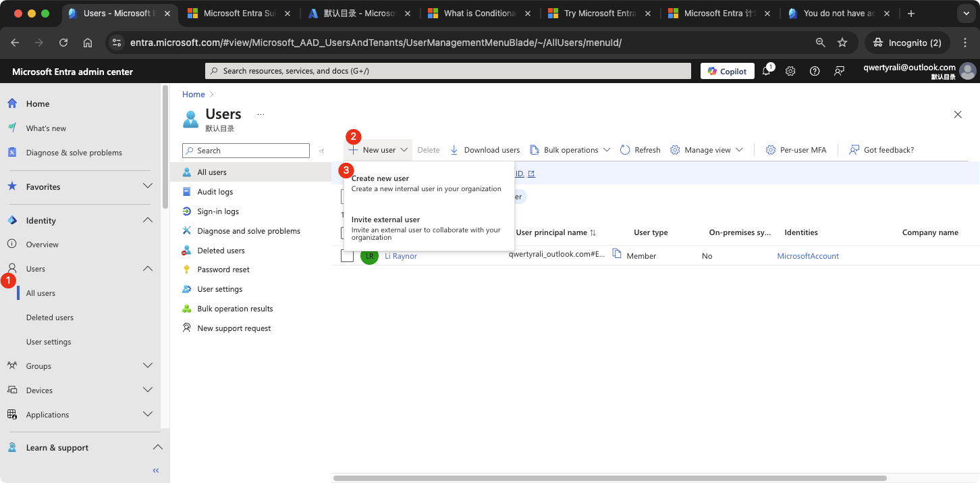980x483 pixels.
Task: Click the browser home icon
Action: pyautogui.click(x=88, y=43)
